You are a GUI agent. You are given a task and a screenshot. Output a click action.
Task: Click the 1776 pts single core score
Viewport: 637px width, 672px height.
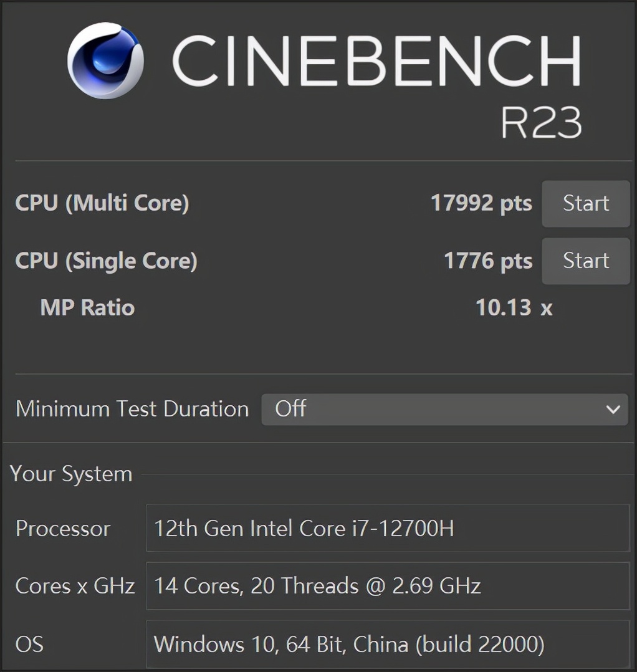(488, 261)
